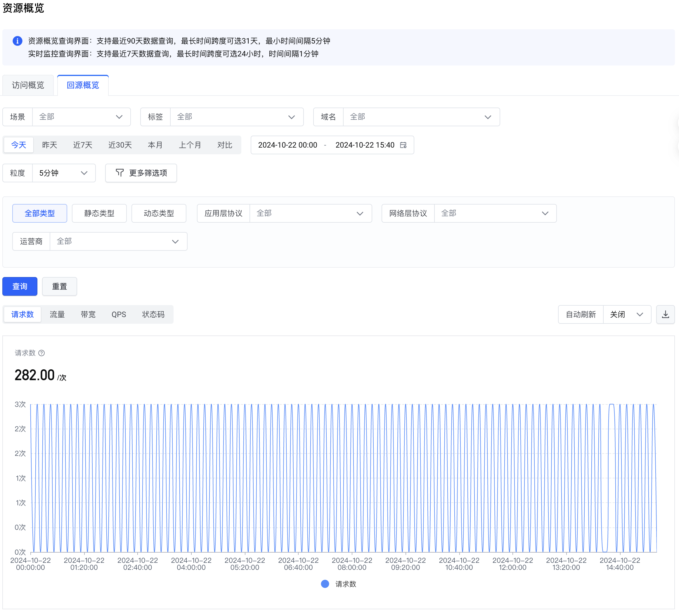
Task: Switch to the 访问概览 tab
Action: [28, 85]
